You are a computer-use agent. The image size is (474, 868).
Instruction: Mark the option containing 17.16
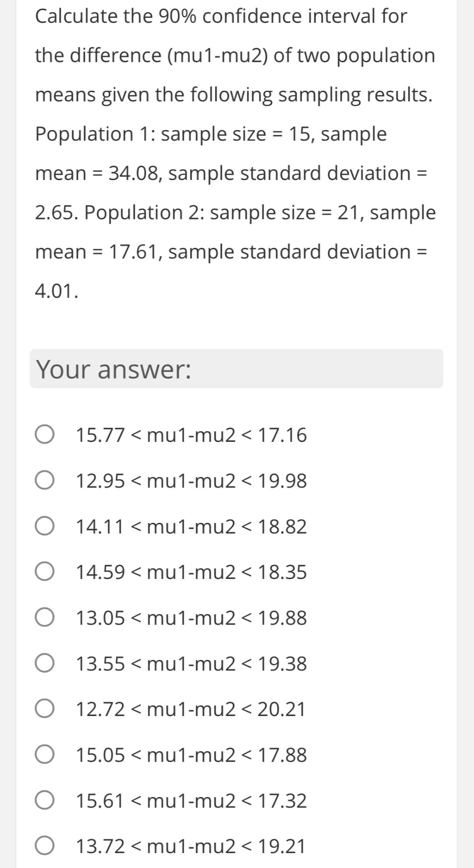[190, 435]
